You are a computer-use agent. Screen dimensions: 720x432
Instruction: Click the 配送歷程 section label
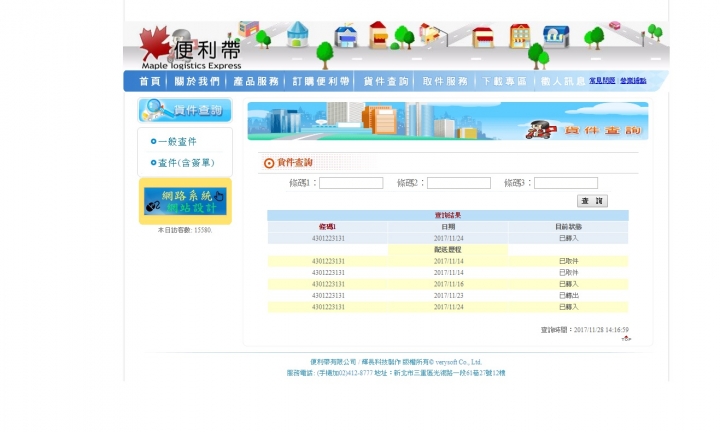[448, 250]
